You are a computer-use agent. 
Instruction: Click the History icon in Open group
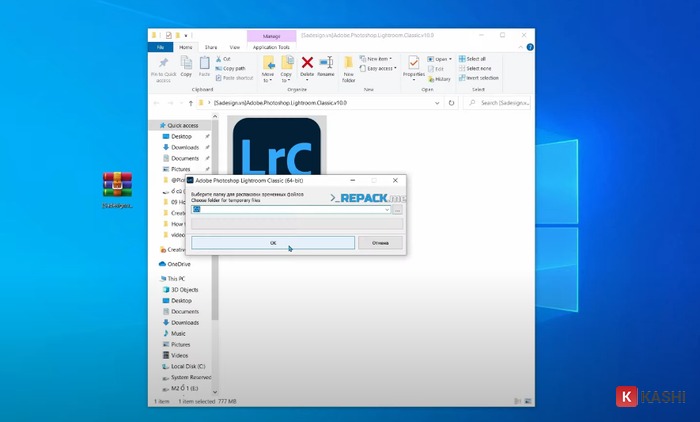click(x=442, y=78)
